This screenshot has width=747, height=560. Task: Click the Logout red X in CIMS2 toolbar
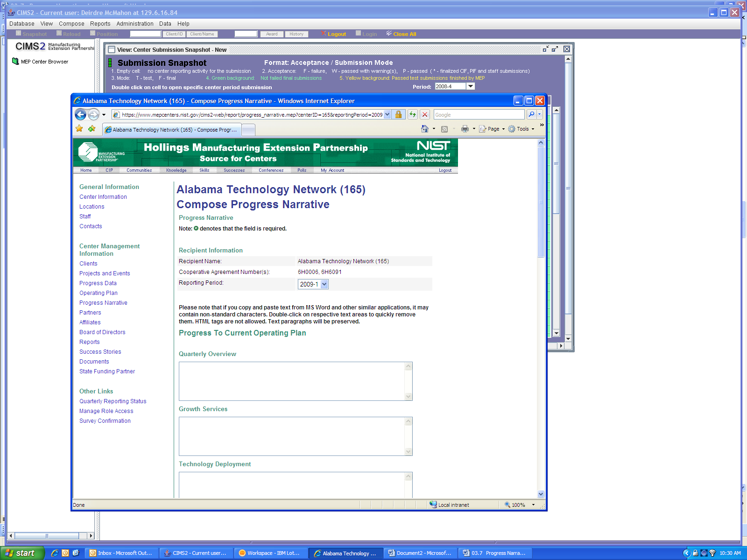324,33
